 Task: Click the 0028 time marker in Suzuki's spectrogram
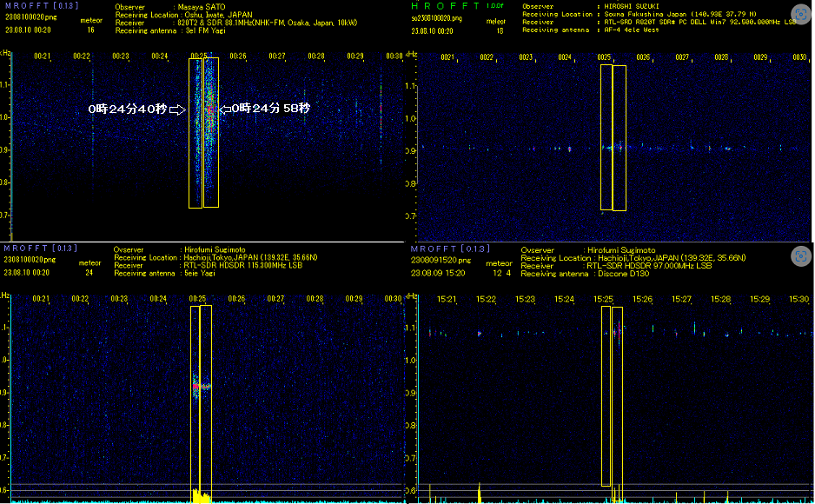point(721,56)
